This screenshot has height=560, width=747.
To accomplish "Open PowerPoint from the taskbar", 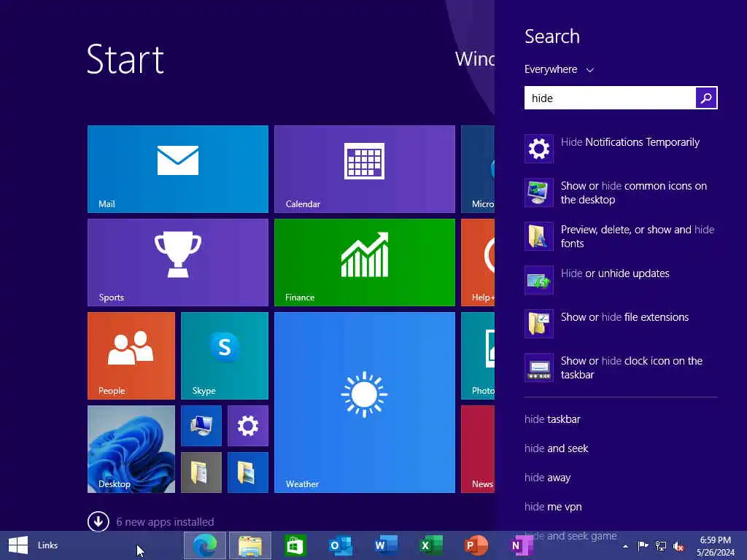I will tap(476, 545).
